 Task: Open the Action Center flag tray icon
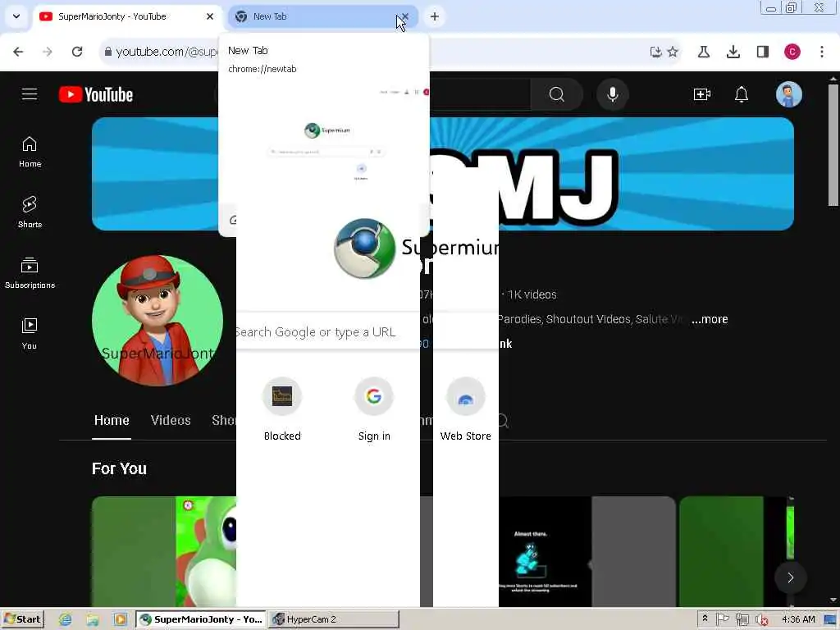pos(722,619)
